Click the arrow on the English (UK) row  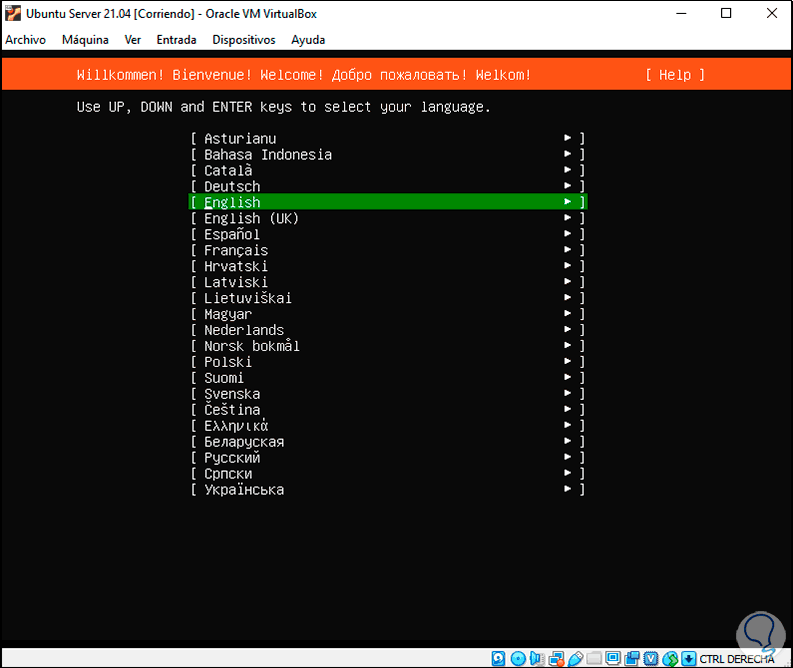coord(567,217)
